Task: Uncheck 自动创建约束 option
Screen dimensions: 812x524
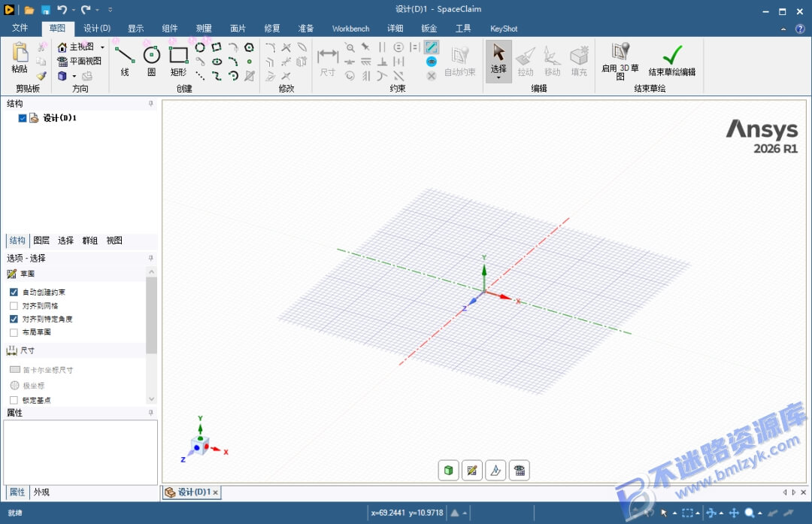Action: click(x=14, y=292)
